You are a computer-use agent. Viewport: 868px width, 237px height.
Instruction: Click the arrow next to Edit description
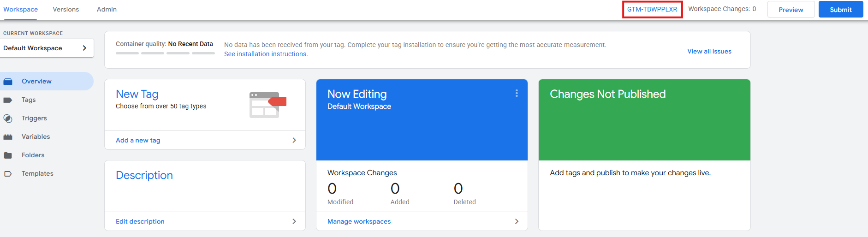point(294,221)
